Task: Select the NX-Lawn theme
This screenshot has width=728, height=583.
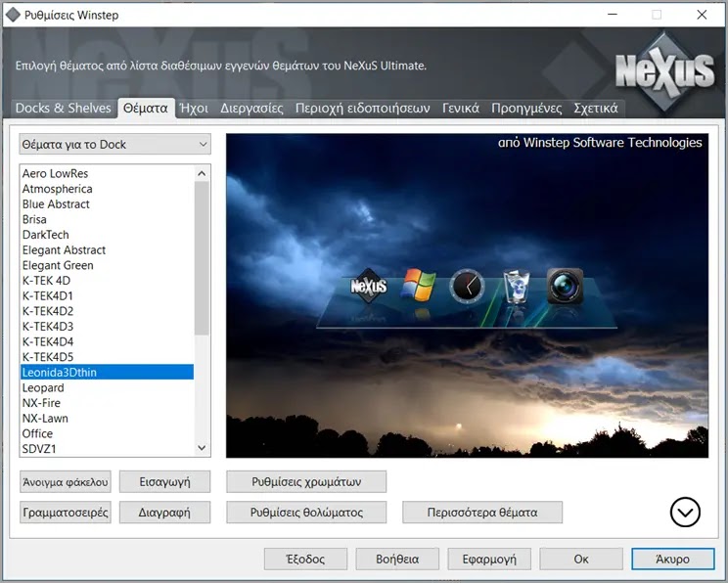Action: click(107, 419)
